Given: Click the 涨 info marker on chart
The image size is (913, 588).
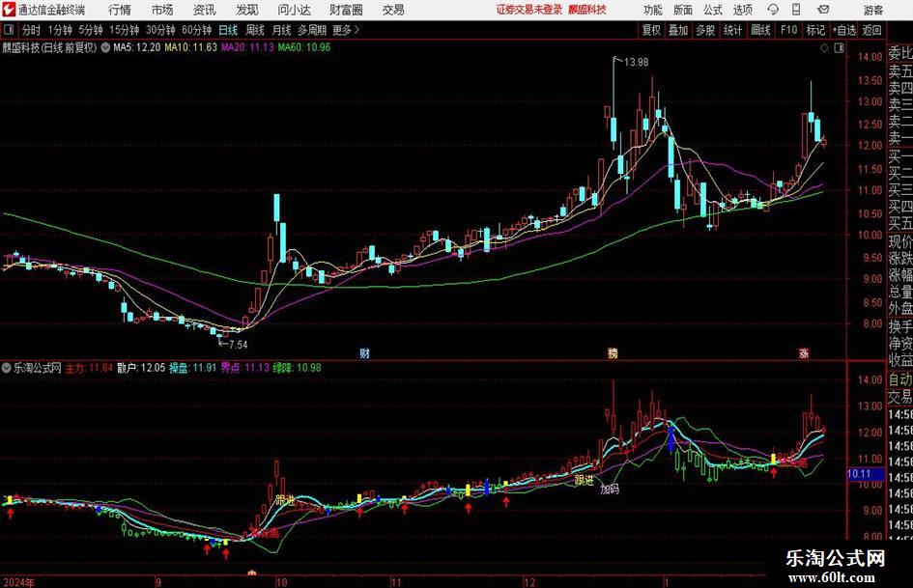Looking at the screenshot, I should 804,353.
